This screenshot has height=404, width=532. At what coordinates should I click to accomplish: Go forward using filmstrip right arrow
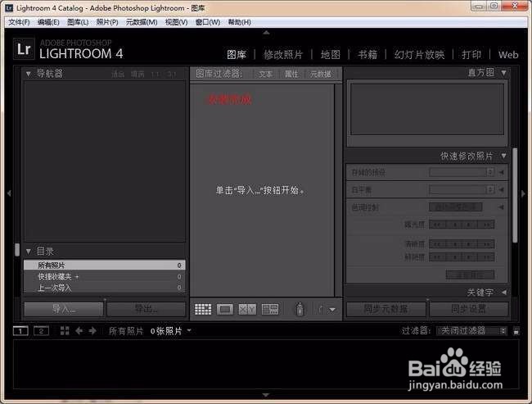pyautogui.click(x=92, y=330)
